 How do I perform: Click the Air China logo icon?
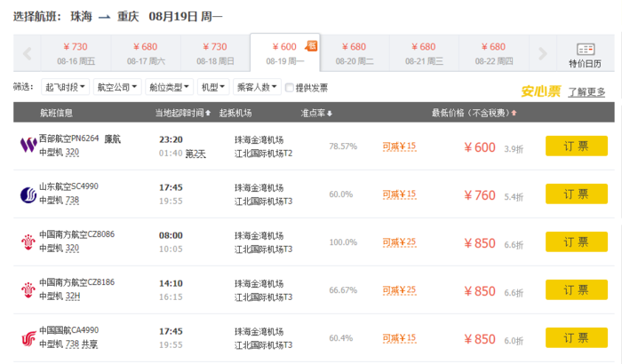[x=26, y=337]
